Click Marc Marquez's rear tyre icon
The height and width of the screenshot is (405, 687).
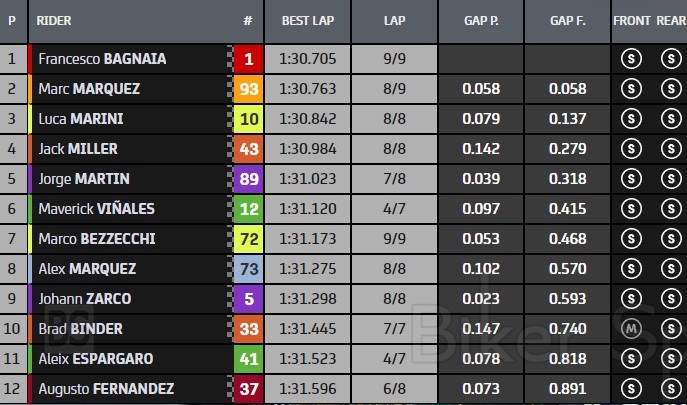(x=669, y=89)
